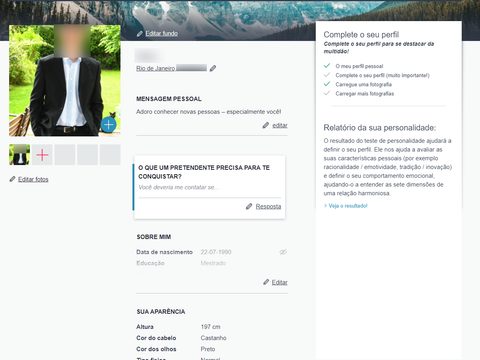Click the Data de nascimento value 22-07-1980
Screen dimensions: 480x360
216,252
